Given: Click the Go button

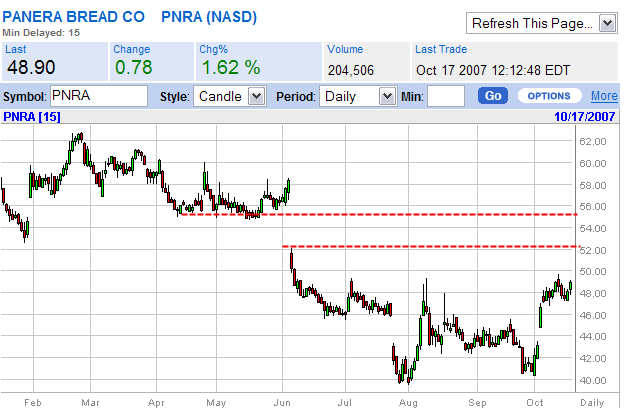Looking at the screenshot, I should point(493,96).
